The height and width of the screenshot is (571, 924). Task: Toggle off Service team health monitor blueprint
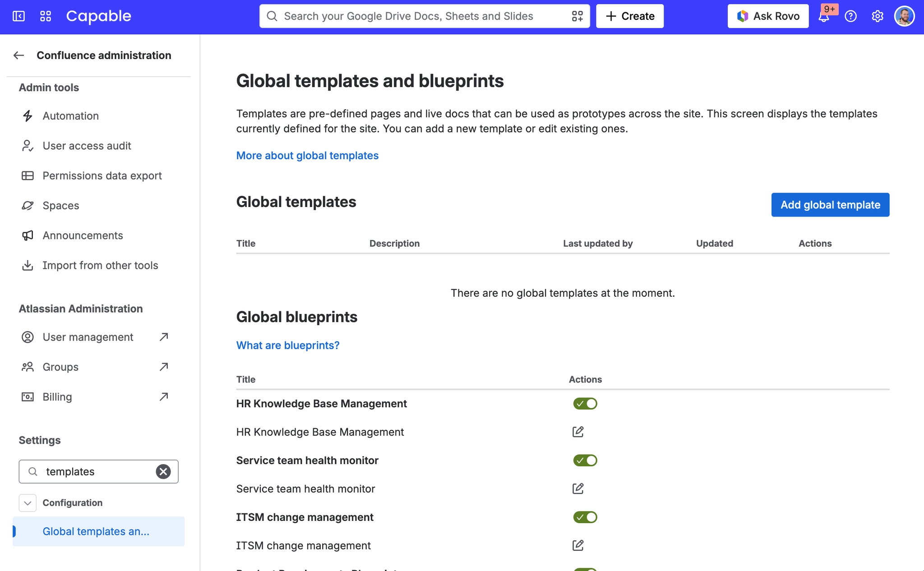click(585, 460)
